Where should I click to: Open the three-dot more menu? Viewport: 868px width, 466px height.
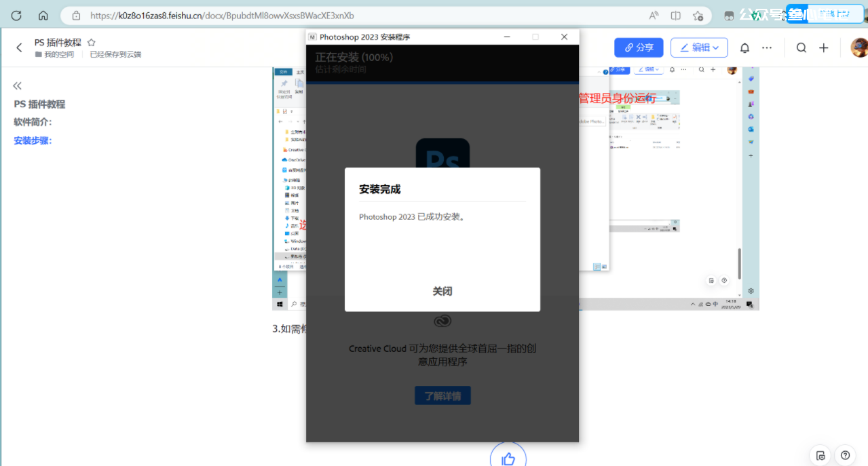[x=767, y=47]
